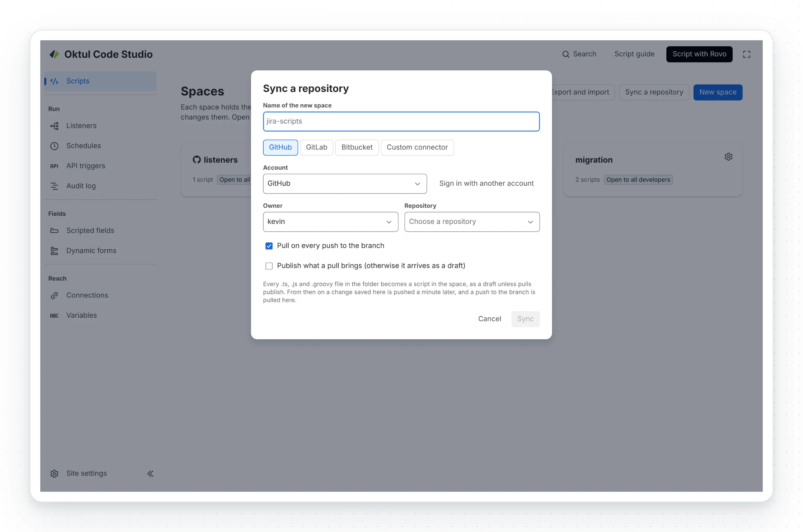This screenshot has width=803, height=532.
Task: Click the Script with Rovo button
Action: (x=699, y=54)
